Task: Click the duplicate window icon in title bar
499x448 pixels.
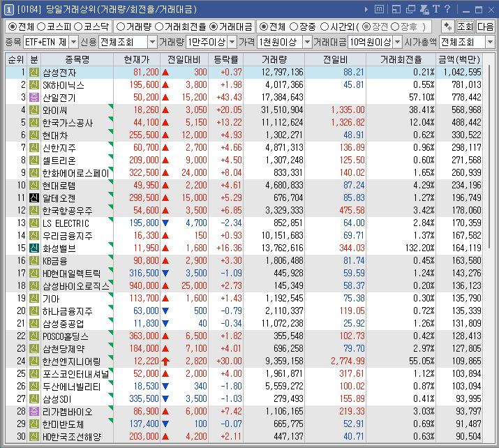Action: pyautogui.click(x=411, y=10)
